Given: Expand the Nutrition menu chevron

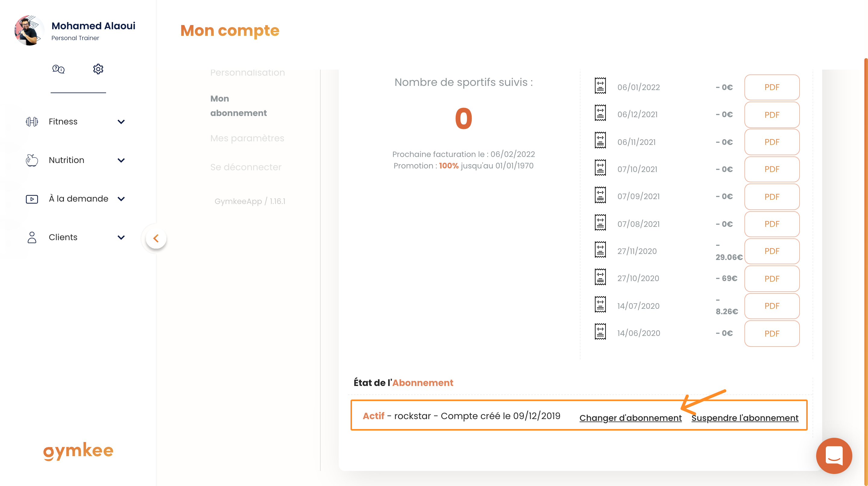Looking at the screenshot, I should click(121, 160).
